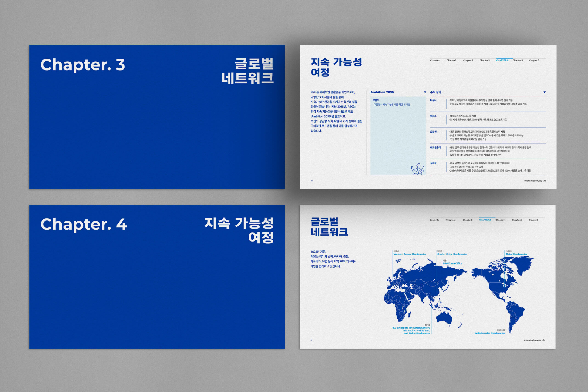Expand the Ambition 2030 dropdown triangle
This screenshot has width=588, height=392.
[425, 92]
